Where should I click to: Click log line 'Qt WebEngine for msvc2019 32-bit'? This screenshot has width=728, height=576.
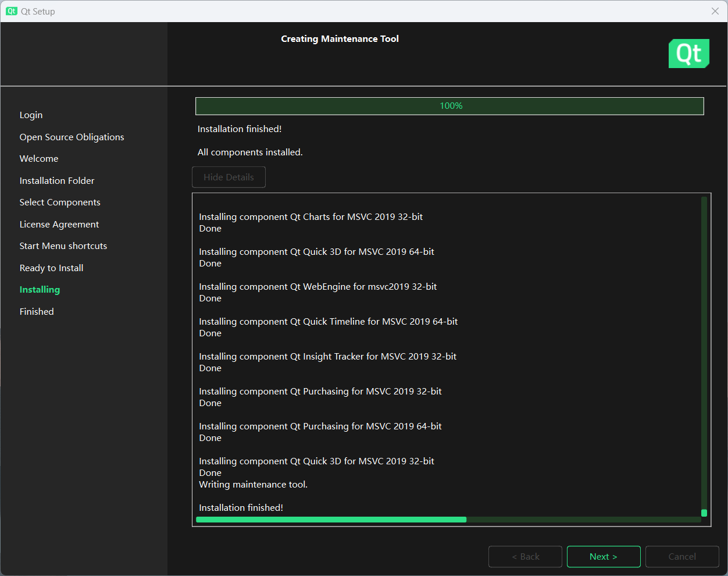318,287
